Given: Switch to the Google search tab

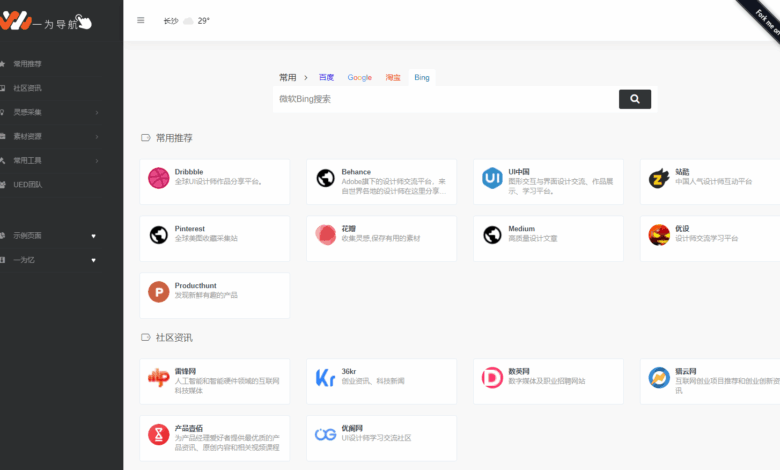Looking at the screenshot, I should click(x=359, y=77).
